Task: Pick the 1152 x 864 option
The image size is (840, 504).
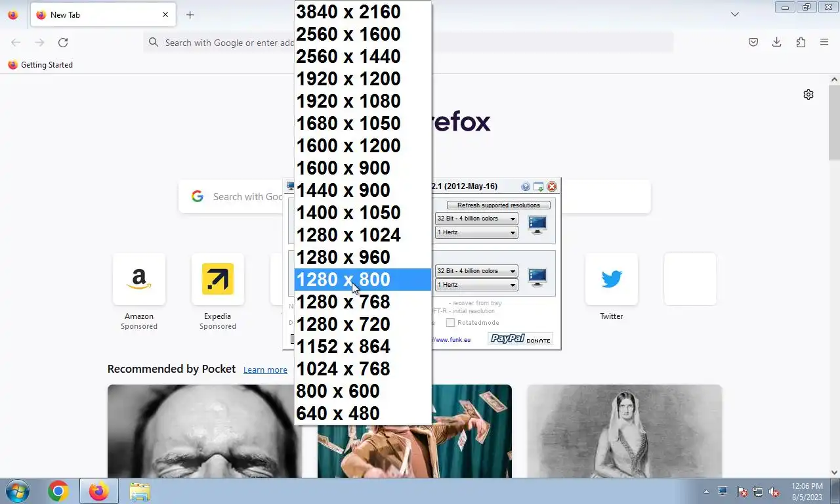Action: tap(363, 346)
